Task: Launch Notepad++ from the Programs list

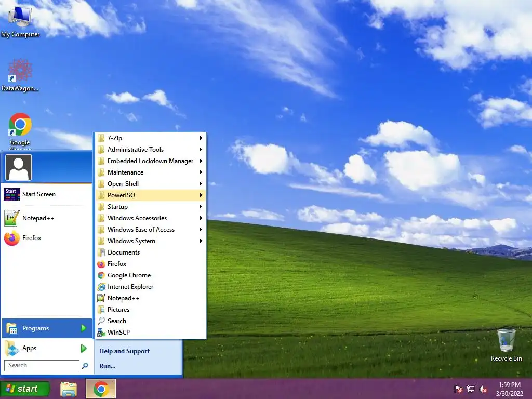Action: [x=150, y=298]
